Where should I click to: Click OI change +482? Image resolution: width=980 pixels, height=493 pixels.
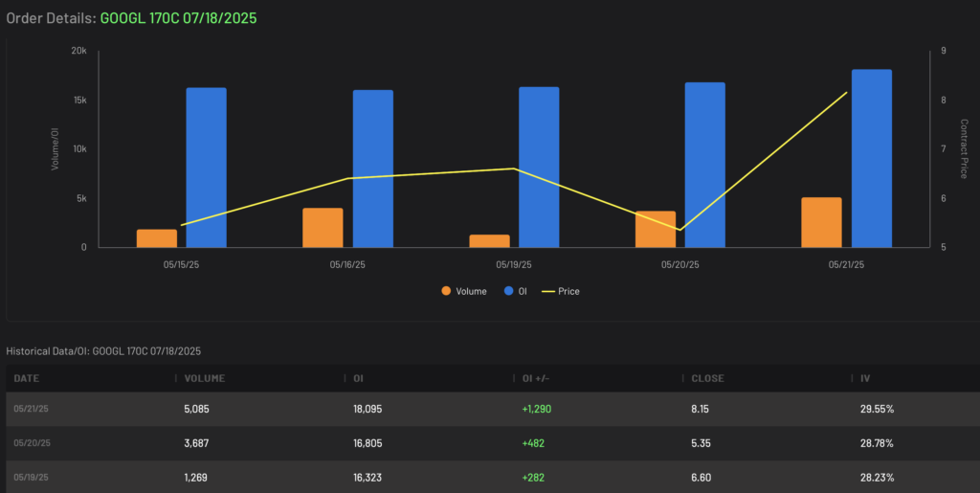[x=533, y=443]
